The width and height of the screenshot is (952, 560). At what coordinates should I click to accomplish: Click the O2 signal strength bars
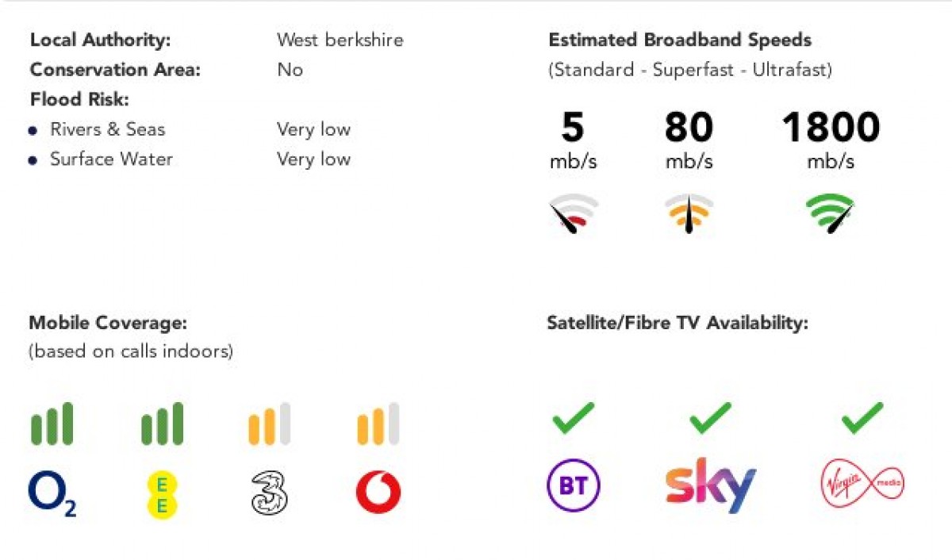tap(52, 424)
